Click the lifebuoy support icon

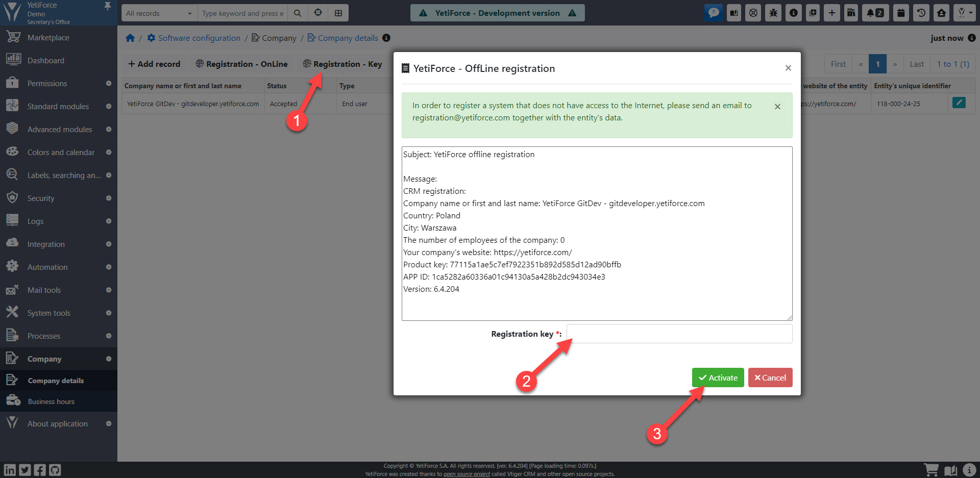click(x=753, y=13)
